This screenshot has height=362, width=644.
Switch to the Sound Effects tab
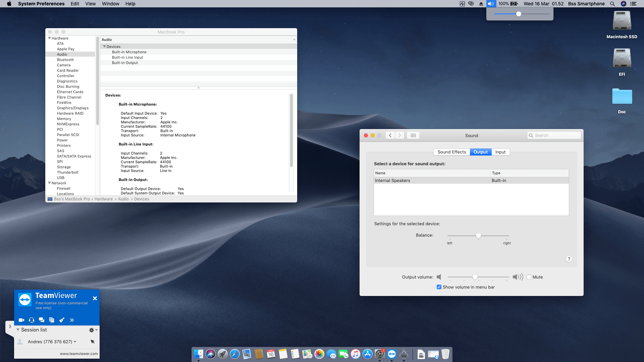tap(451, 152)
